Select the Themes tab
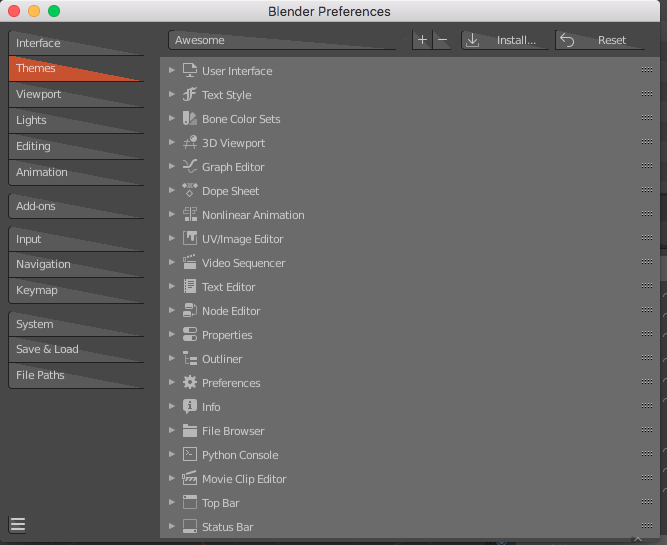Screen dimensions: 667x545 76,68
